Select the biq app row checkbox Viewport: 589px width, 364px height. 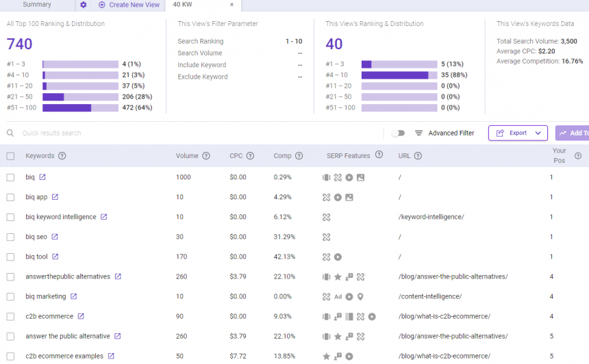click(10, 197)
